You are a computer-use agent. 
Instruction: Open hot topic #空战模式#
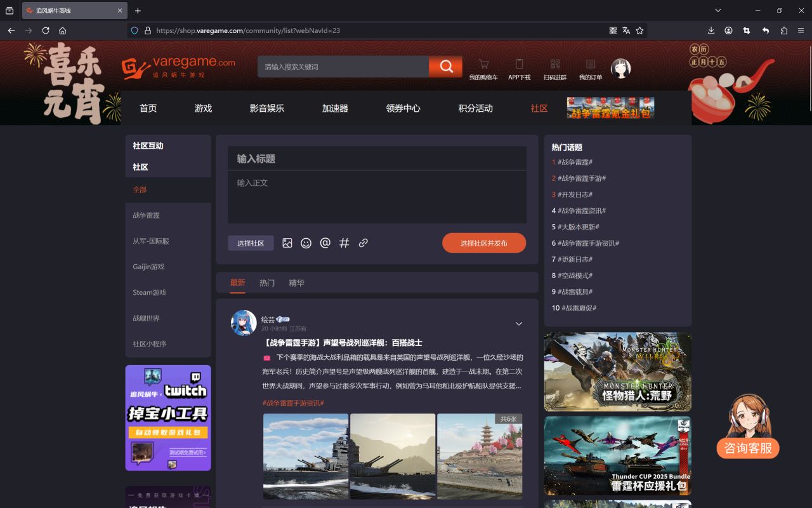coord(575,276)
